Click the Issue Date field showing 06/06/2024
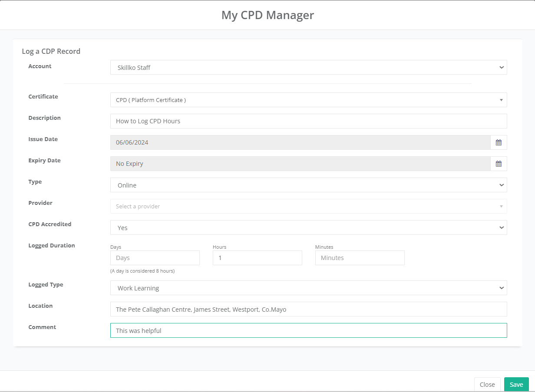535x392 pixels. 300,142
